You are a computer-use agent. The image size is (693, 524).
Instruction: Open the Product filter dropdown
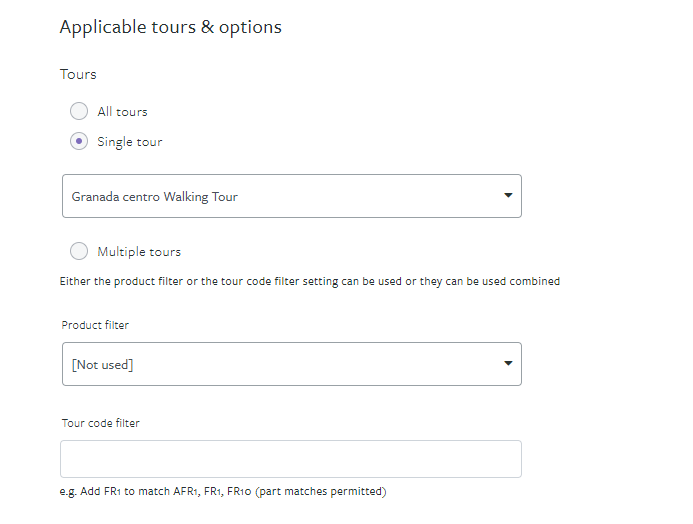click(292, 364)
